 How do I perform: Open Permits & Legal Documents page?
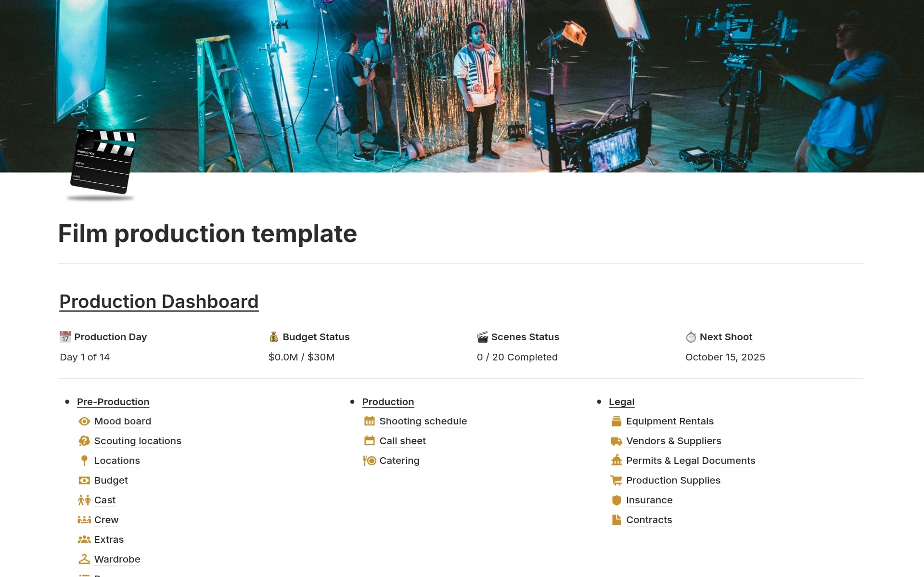(x=690, y=461)
